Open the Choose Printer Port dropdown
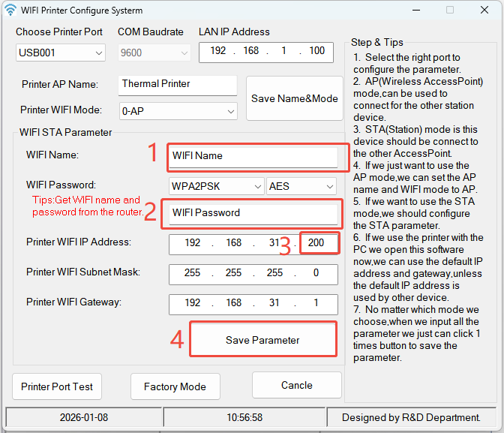The width and height of the screenshot is (504, 433). 61,53
